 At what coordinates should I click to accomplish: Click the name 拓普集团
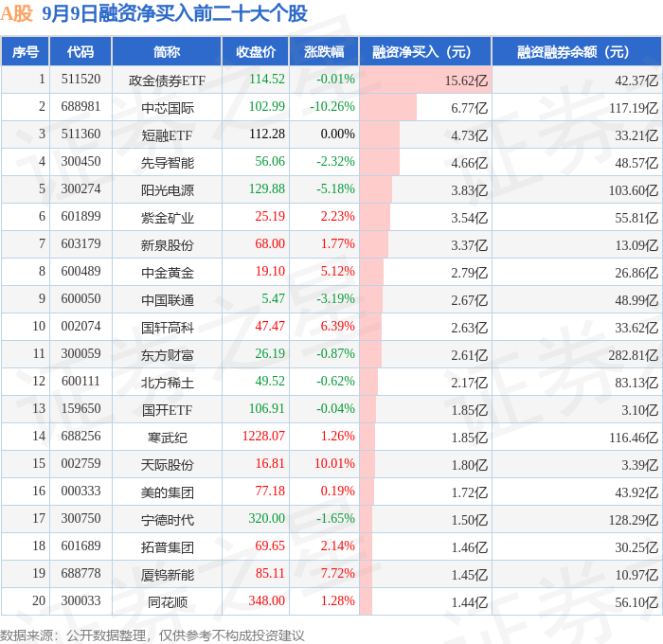click(168, 547)
